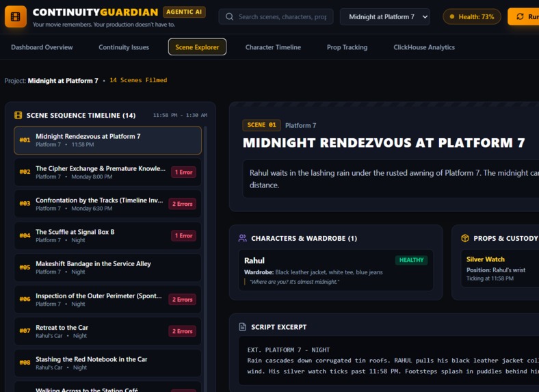Click the Script Excerpt document icon
This screenshot has height=392, width=539.
[242, 327]
